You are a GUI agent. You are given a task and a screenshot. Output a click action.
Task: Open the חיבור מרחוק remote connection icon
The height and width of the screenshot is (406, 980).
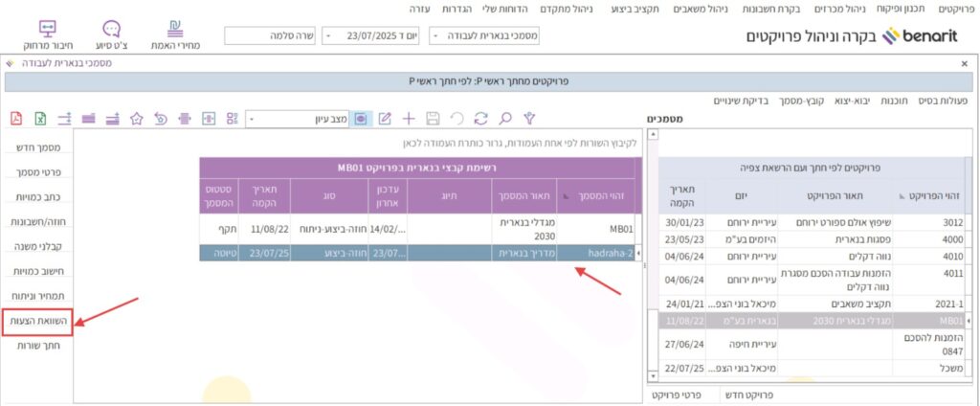(x=49, y=34)
